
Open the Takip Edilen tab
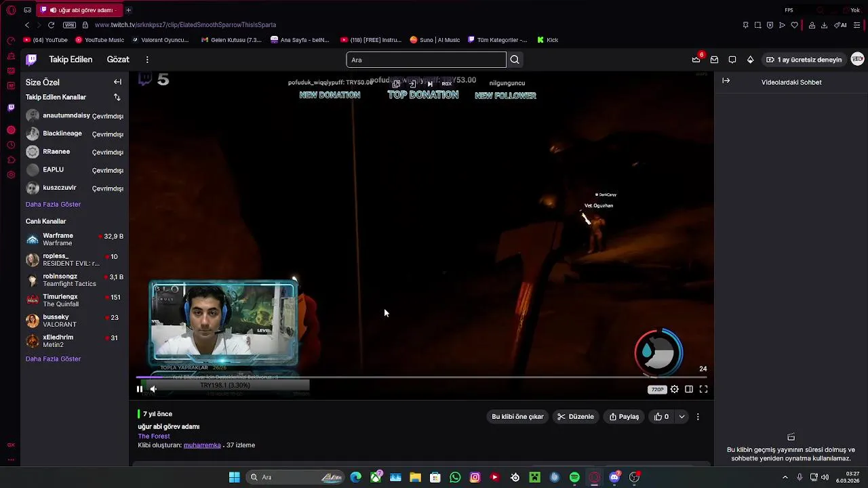click(71, 60)
